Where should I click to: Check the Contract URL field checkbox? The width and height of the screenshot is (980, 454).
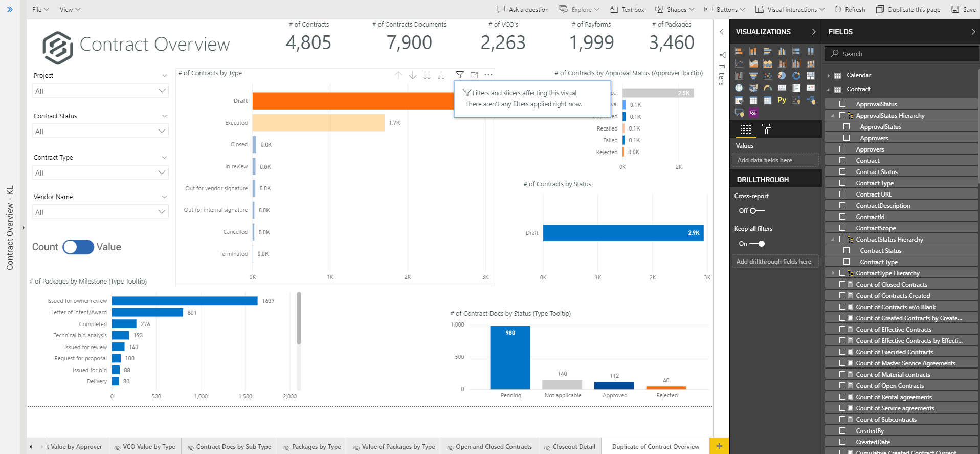pyautogui.click(x=842, y=194)
